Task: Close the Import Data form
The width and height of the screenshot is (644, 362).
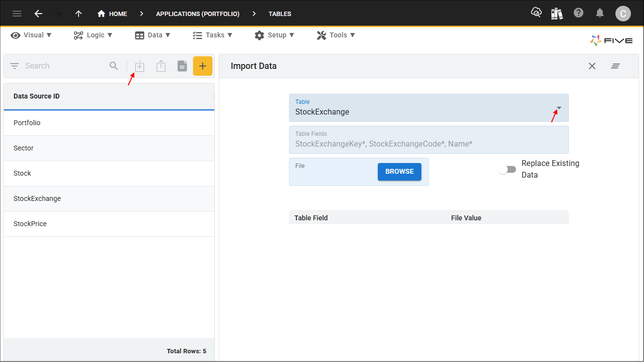Action: click(592, 66)
